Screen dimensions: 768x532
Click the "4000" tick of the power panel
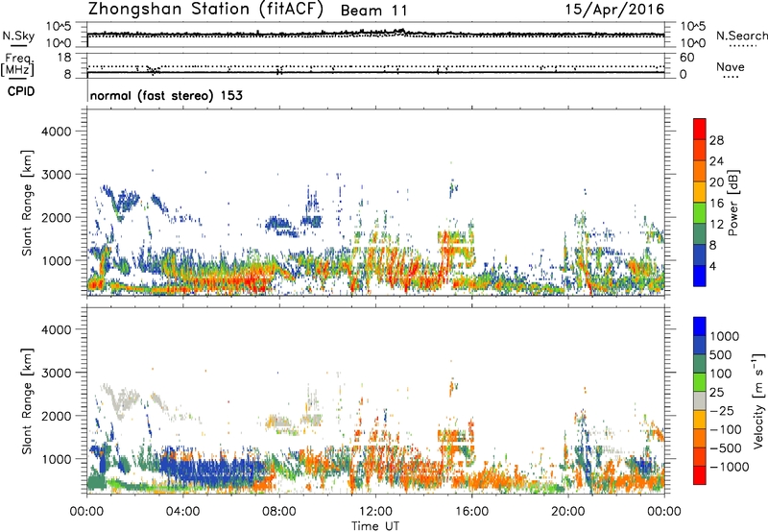click(x=57, y=132)
